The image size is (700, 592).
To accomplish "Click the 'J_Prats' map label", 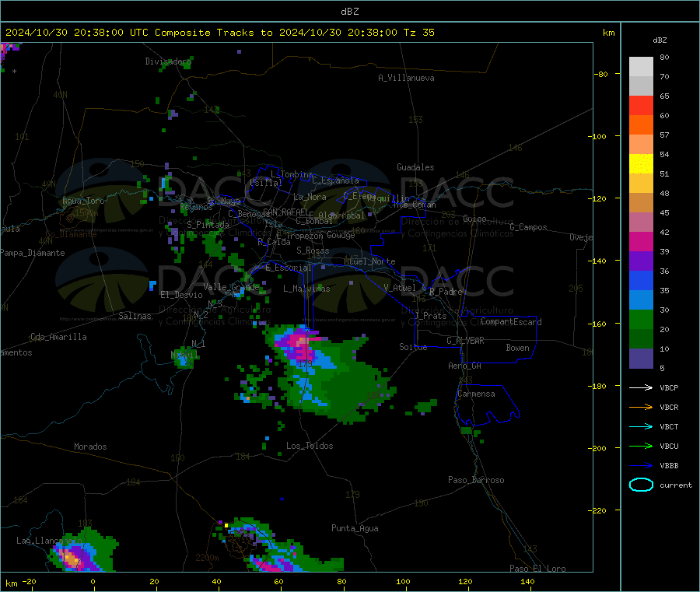I will pyautogui.click(x=430, y=316).
